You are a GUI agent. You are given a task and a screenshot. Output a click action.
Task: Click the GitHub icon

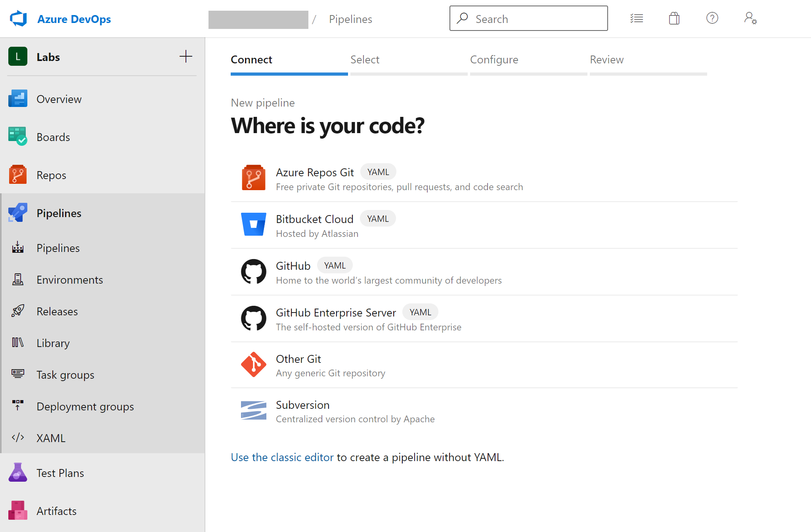[x=252, y=271]
